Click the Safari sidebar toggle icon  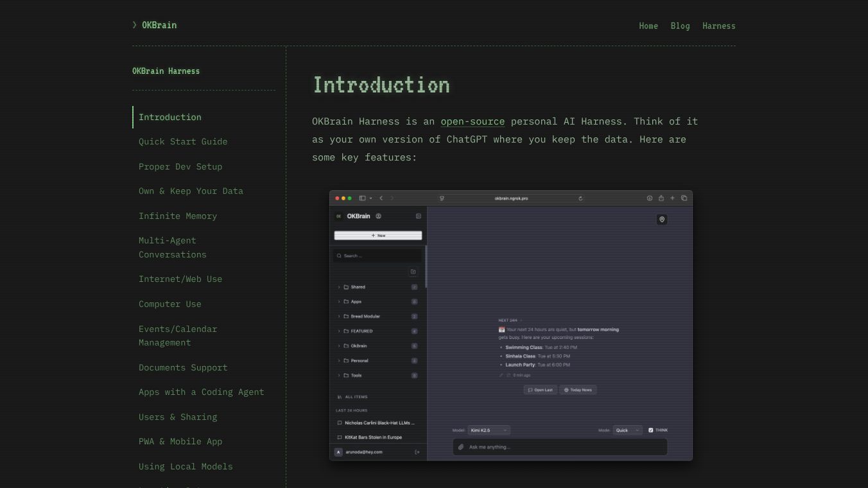point(363,198)
